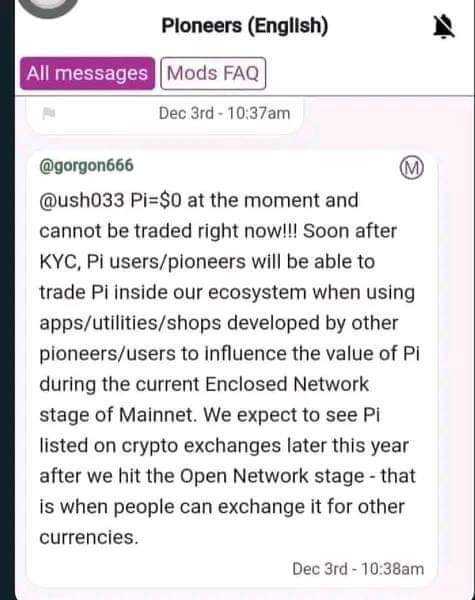The image size is (475, 600).
Task: Select the All messages tab
Action: pyautogui.click(x=87, y=73)
